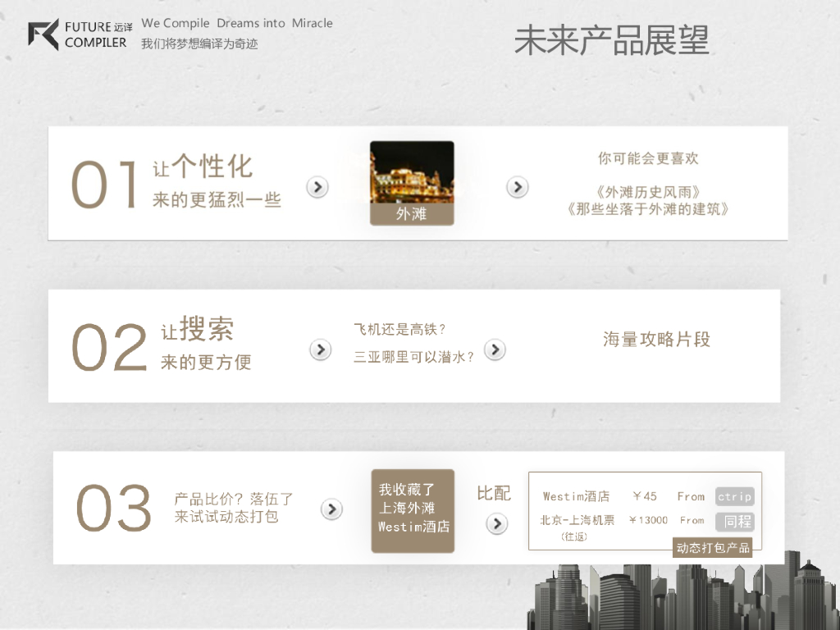Image resolution: width=840 pixels, height=630 pixels.
Task: Click the large 03 number
Action: pos(113,509)
